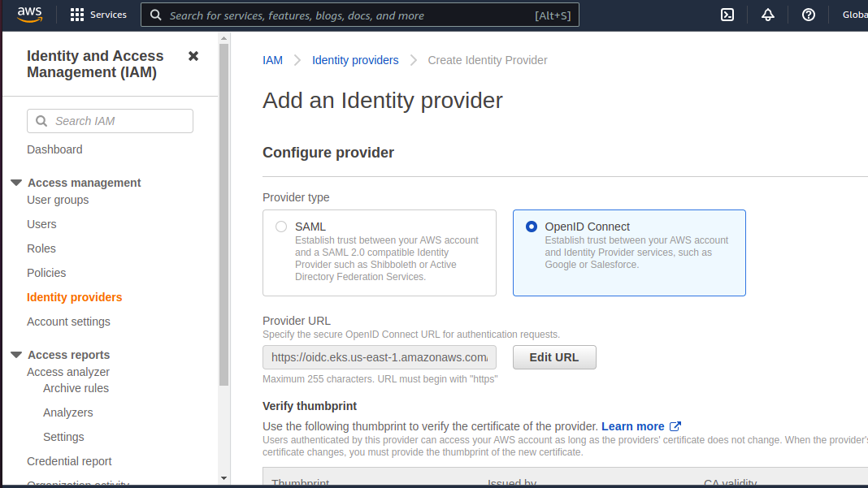Click the sidebar vertical scrollbar thumb

(224, 214)
